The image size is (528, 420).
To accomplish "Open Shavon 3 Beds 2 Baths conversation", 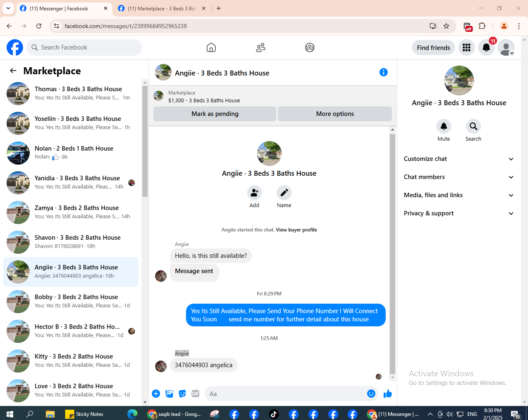I will point(71,242).
